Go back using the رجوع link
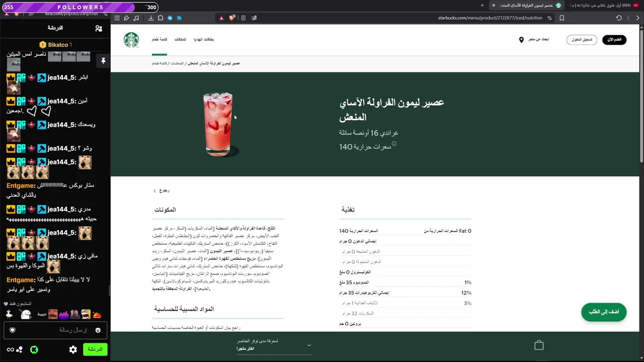Image resolution: width=644 pixels, height=362 pixels. [162, 191]
